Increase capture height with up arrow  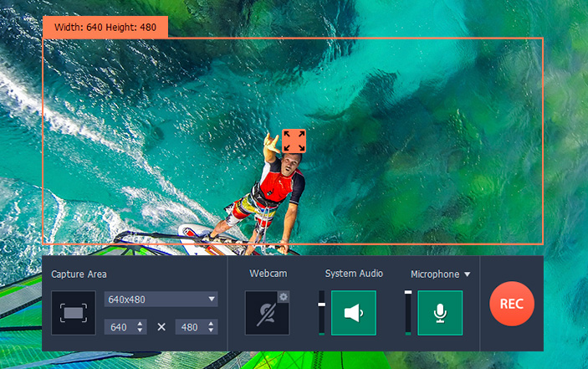pyautogui.click(x=211, y=324)
